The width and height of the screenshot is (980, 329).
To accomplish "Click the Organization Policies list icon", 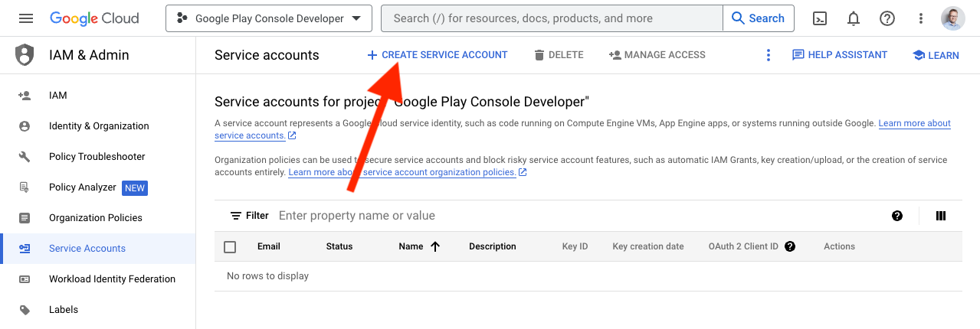I will click(25, 218).
